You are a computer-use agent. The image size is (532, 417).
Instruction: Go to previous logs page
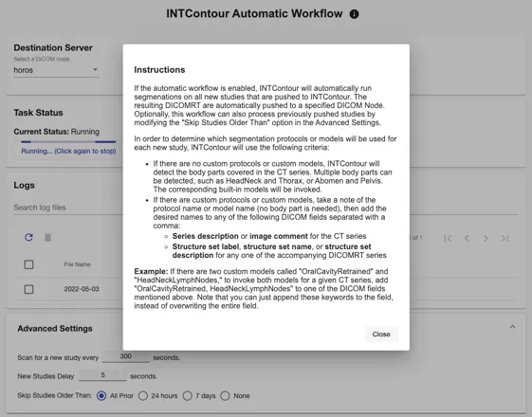pos(467,238)
